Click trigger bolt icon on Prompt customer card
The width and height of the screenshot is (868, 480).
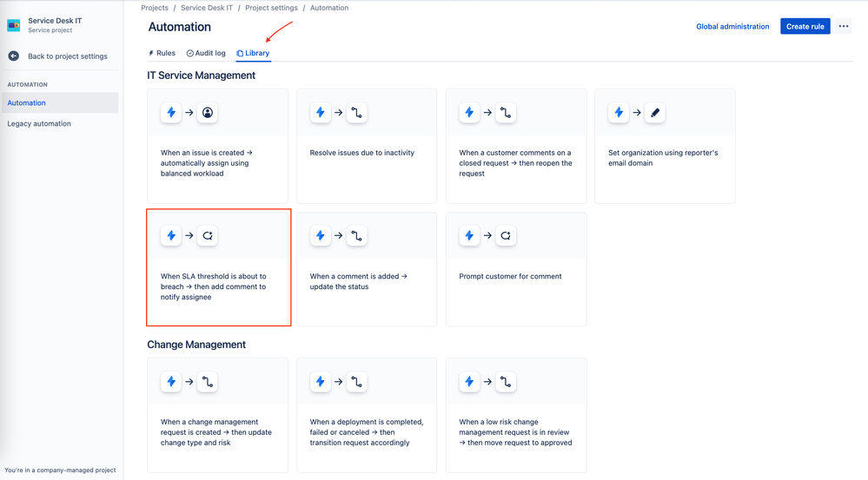pyautogui.click(x=469, y=235)
